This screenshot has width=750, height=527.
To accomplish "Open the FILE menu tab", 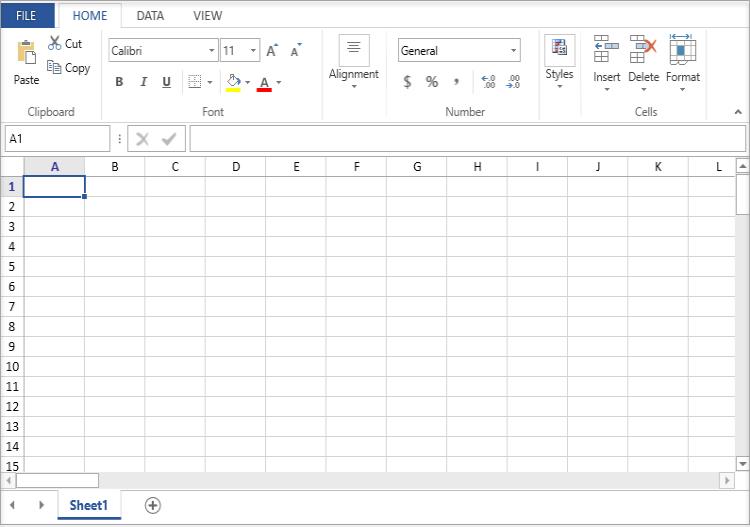I will click(26, 16).
